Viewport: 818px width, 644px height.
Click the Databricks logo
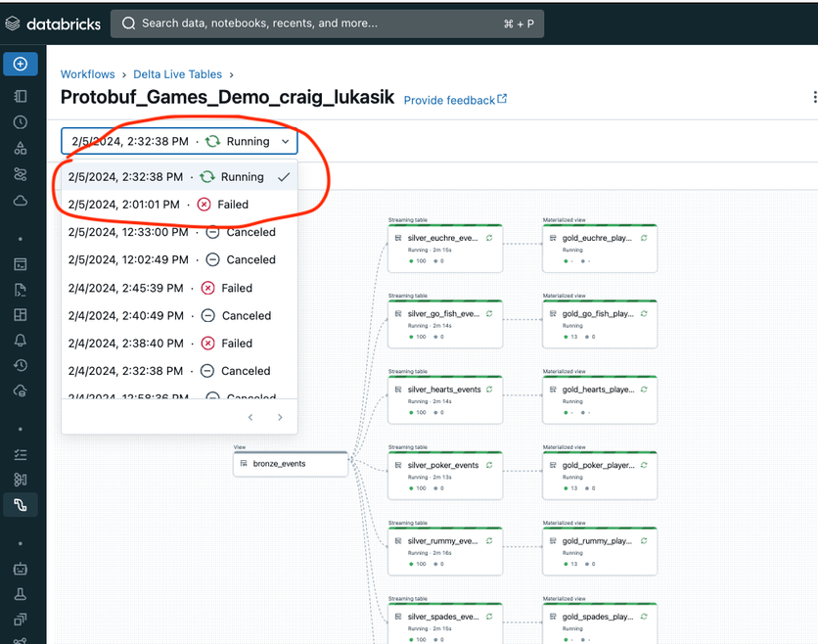coord(53,23)
